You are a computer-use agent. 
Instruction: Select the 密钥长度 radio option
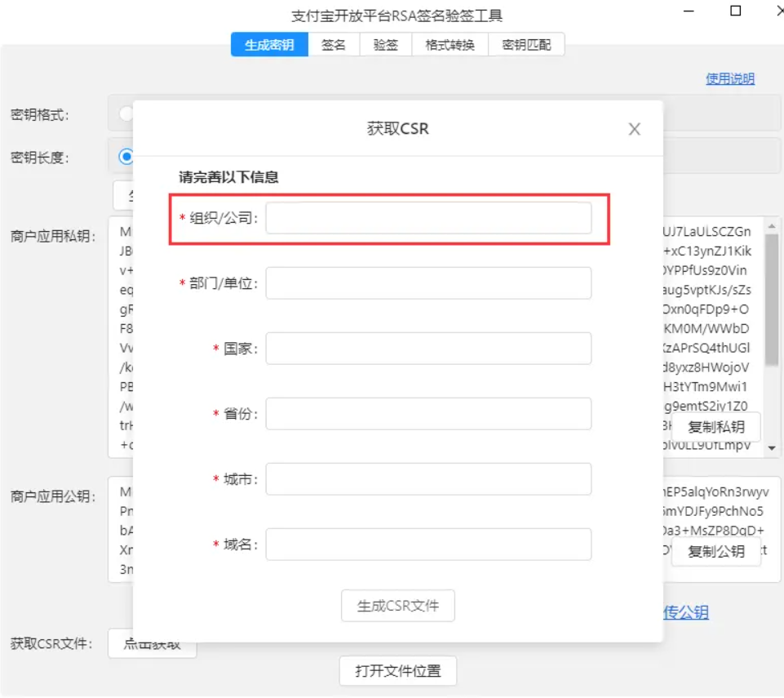[x=126, y=157]
